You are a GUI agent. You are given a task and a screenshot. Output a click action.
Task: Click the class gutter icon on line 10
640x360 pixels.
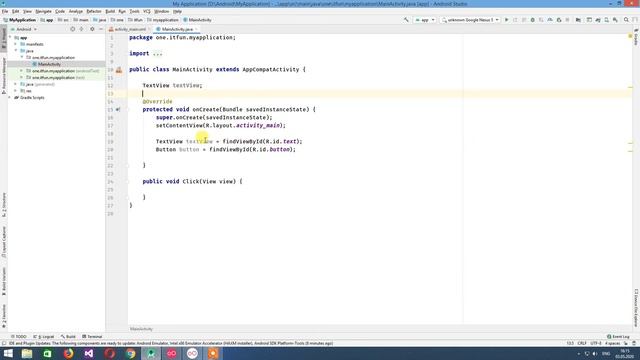tap(119, 70)
